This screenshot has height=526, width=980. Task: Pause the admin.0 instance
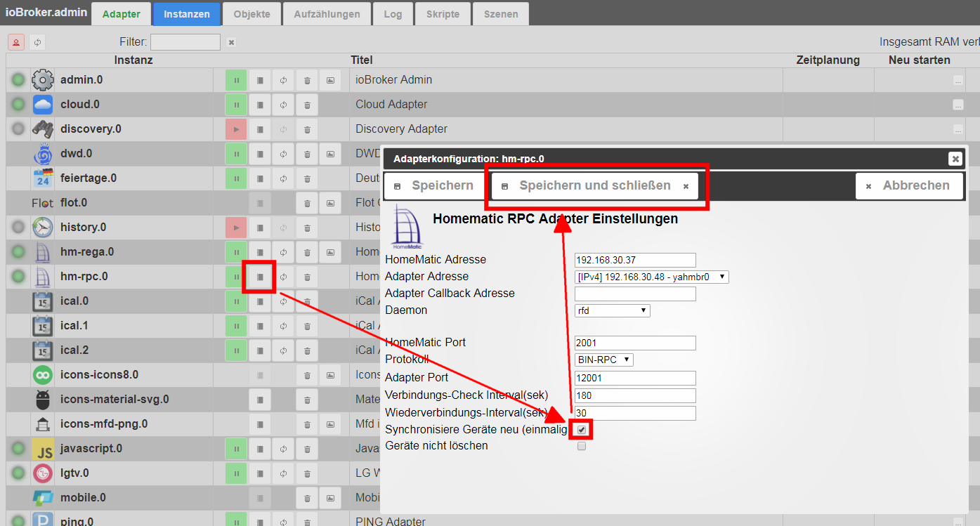(x=236, y=80)
